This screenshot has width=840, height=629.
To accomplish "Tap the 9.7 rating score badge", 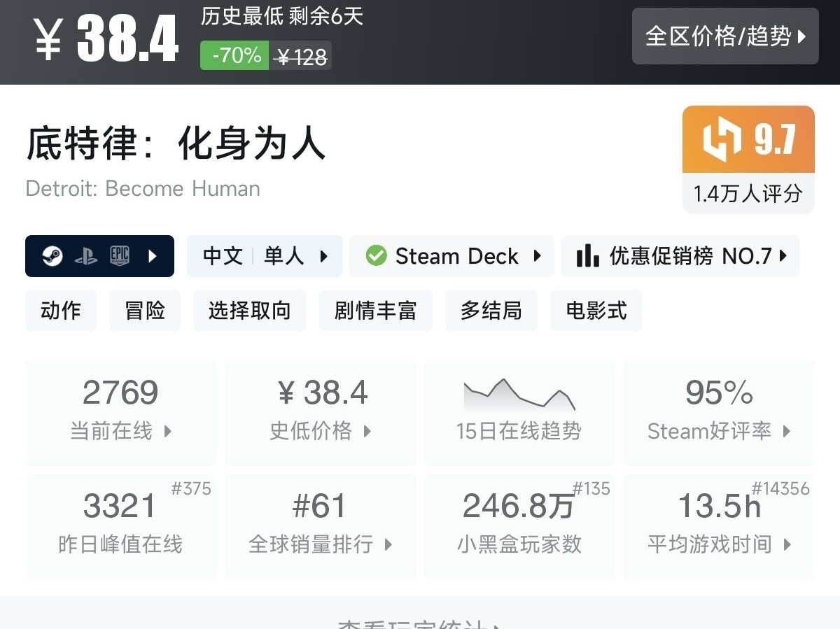I will point(748,139).
